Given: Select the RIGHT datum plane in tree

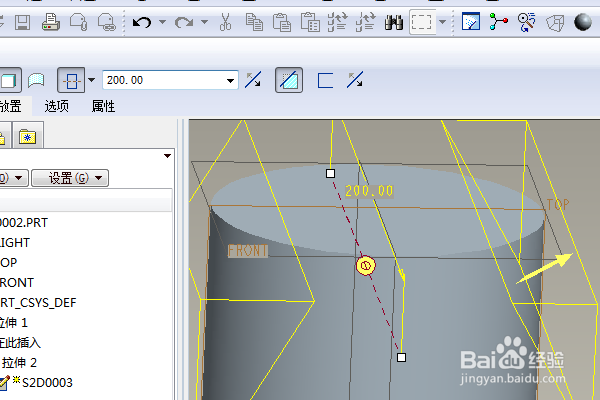Looking at the screenshot, I should click(15, 242).
